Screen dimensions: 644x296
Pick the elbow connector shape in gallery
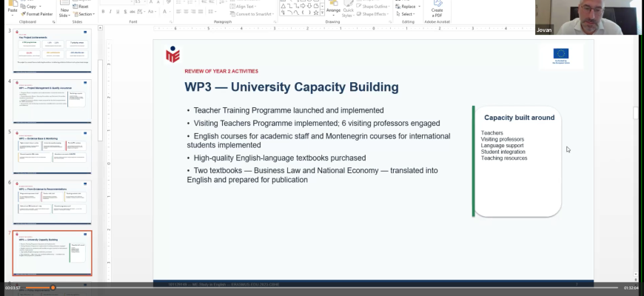(289, 7)
